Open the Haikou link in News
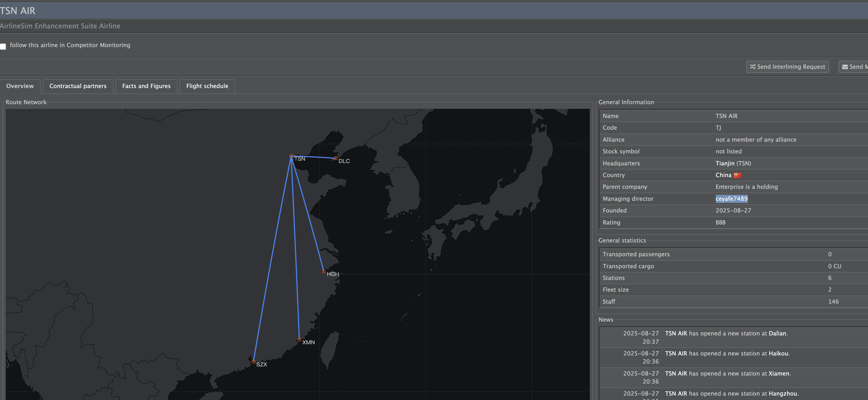The image size is (868, 400). click(778, 353)
